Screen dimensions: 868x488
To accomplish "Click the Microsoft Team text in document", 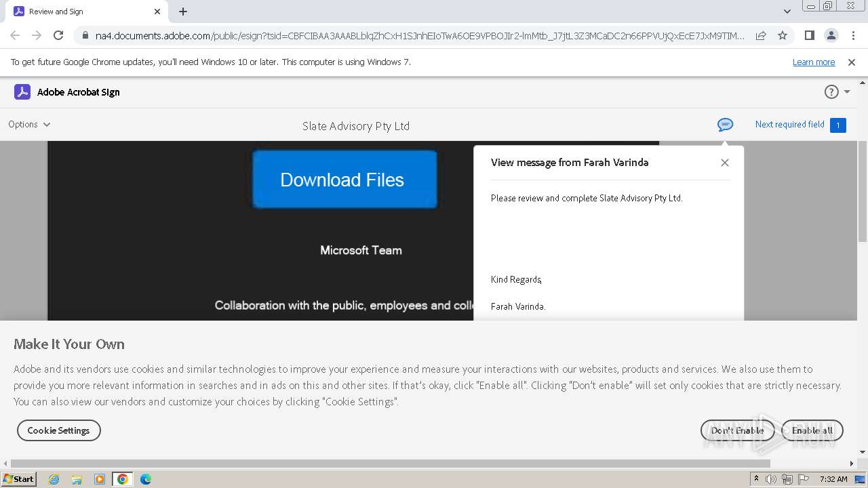I will click(x=361, y=250).
